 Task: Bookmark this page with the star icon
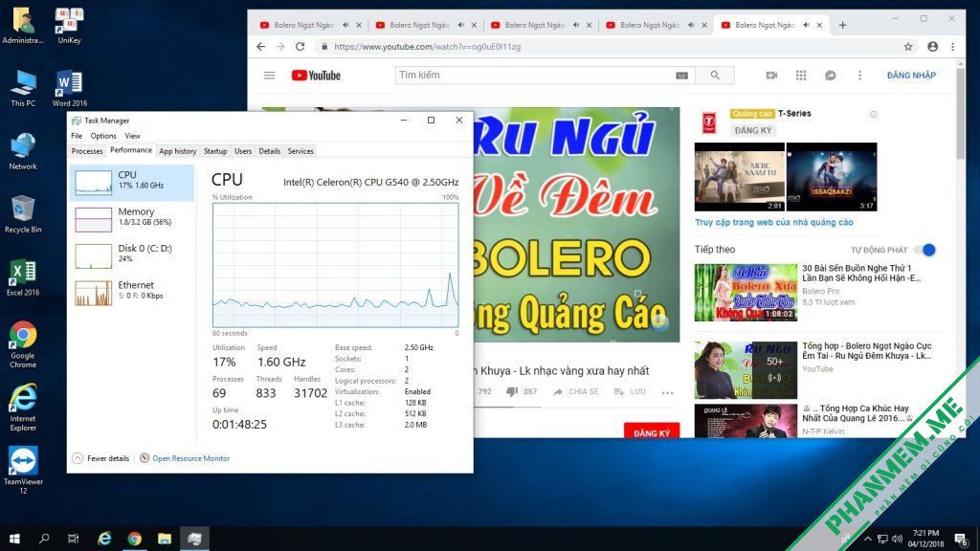click(907, 46)
